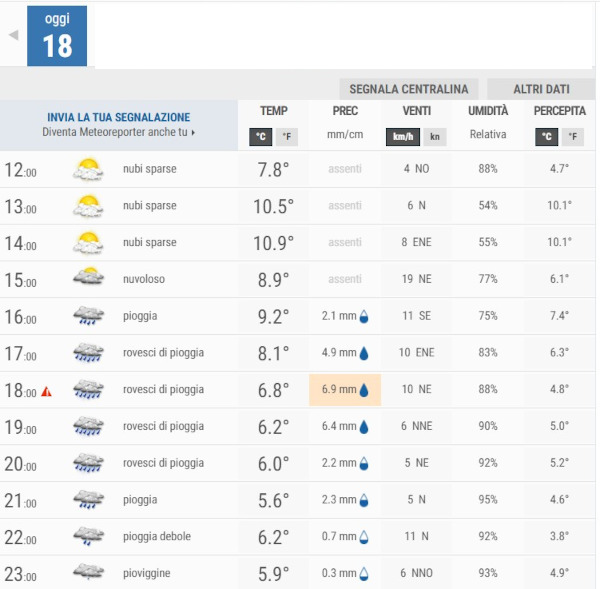Click the sun and clouds icon at 12:00
This screenshot has width=600, height=589.
(x=89, y=170)
